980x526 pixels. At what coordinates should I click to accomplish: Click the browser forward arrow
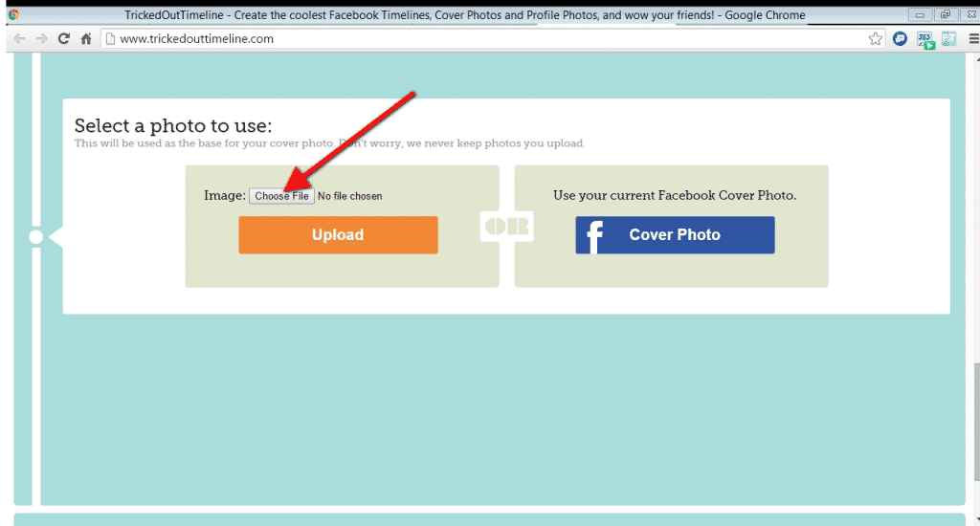coord(41,38)
